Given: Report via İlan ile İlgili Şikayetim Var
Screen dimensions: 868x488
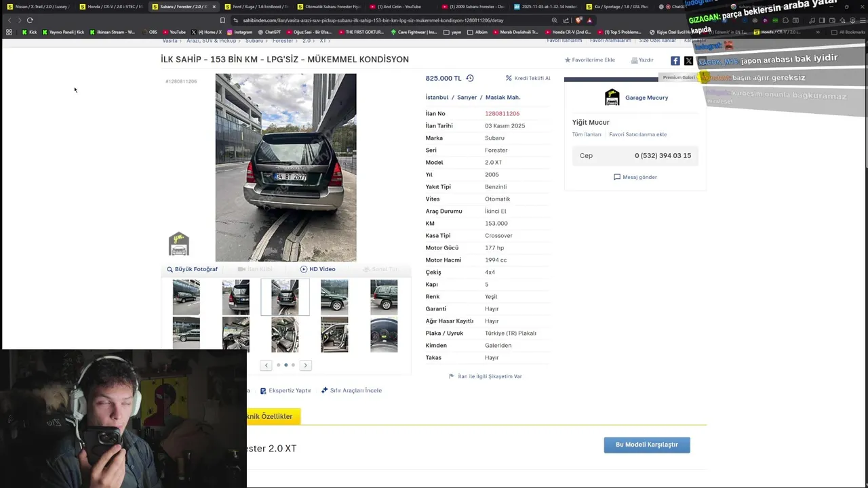Looking at the screenshot, I should point(486,376).
